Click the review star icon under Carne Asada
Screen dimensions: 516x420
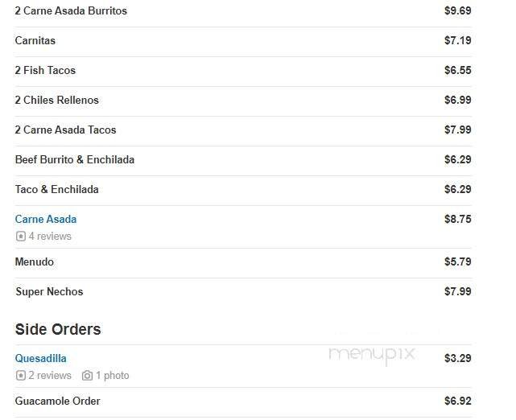pyautogui.click(x=20, y=237)
